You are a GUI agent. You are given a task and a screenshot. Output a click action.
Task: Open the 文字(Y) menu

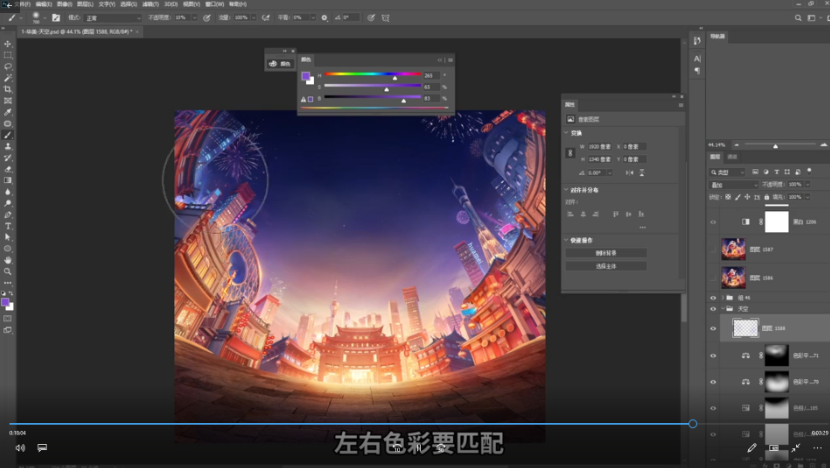tap(107, 4)
